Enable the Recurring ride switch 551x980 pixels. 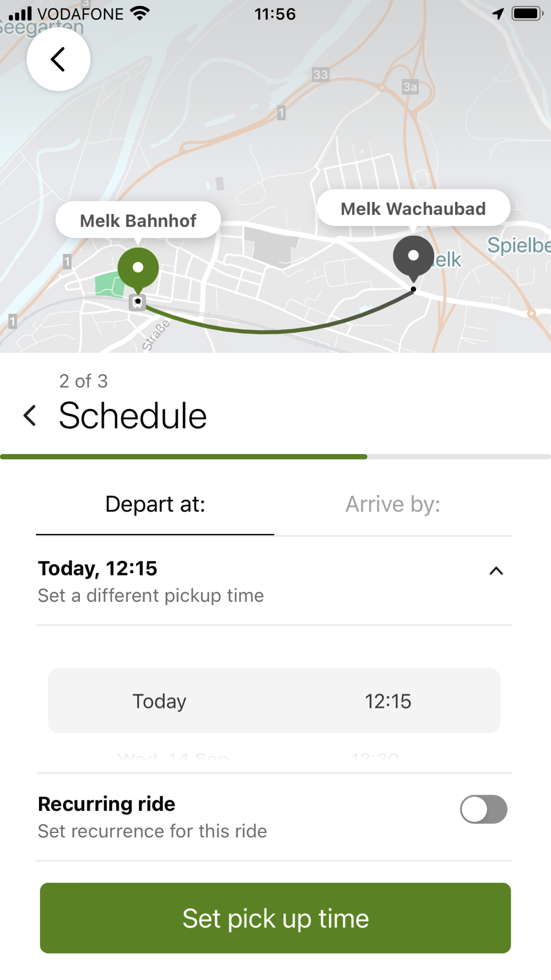[x=483, y=809]
